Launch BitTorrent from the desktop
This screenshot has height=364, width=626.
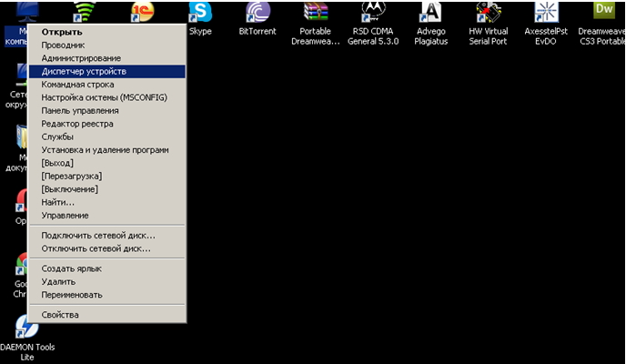[257, 13]
